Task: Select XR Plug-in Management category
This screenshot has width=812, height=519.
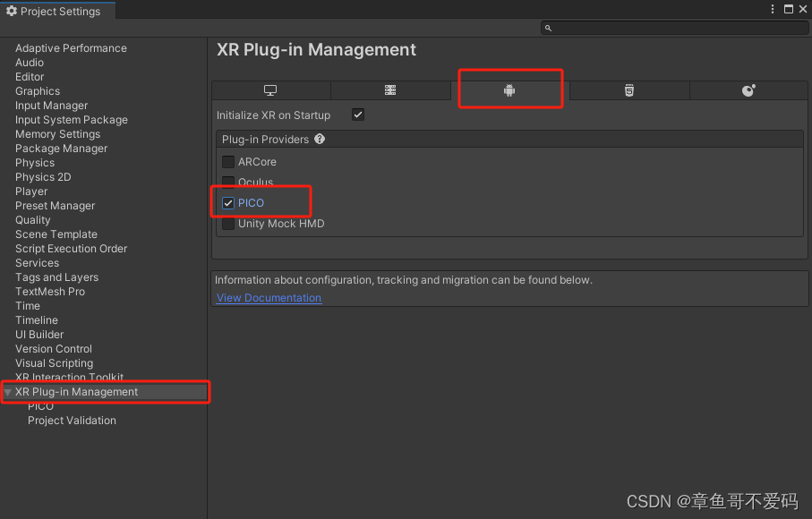Action: pyautogui.click(x=76, y=392)
